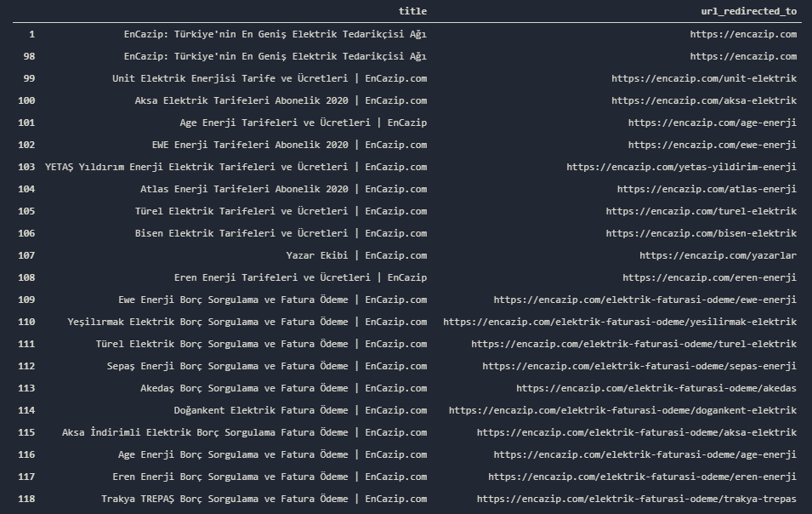
Task: Click the atlas-enerji URL cell
Action: (707, 189)
